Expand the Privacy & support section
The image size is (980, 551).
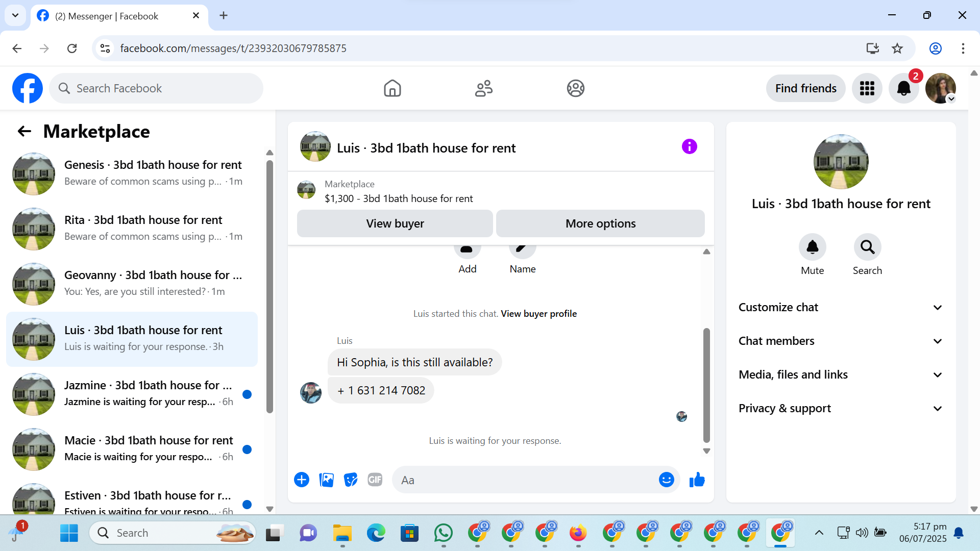tap(841, 408)
